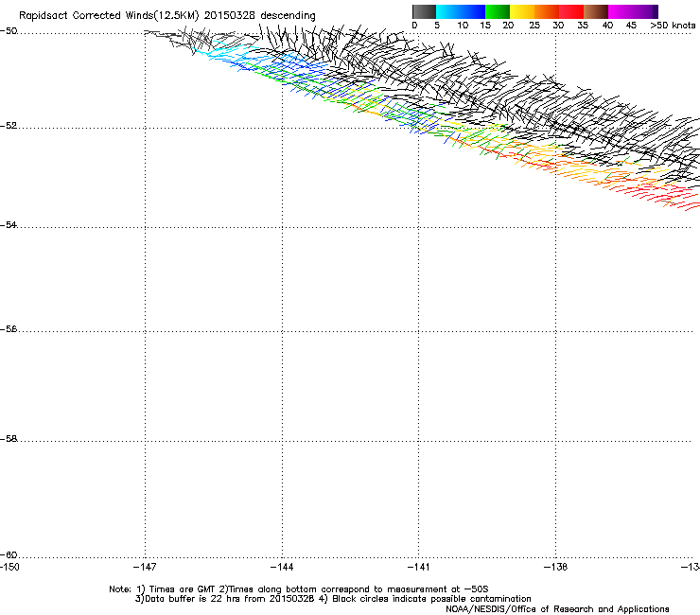Click the latitude label '-52'
700x615 pixels.
click(9, 126)
